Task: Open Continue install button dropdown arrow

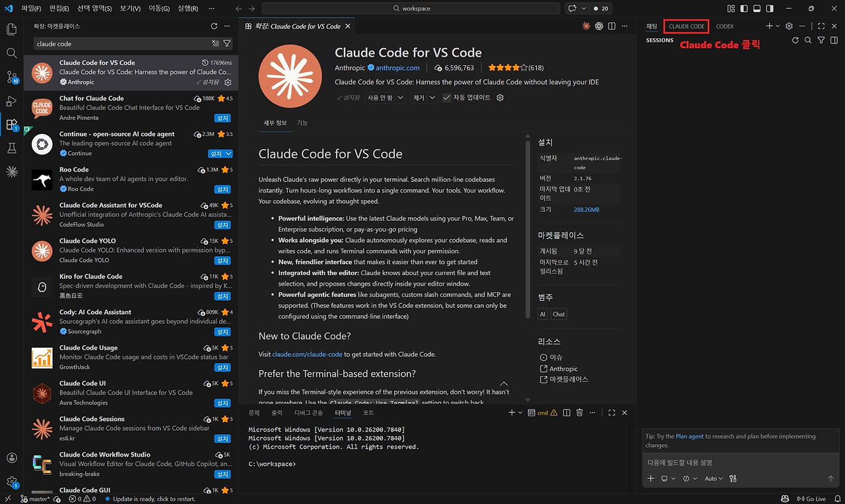Action: [228, 154]
